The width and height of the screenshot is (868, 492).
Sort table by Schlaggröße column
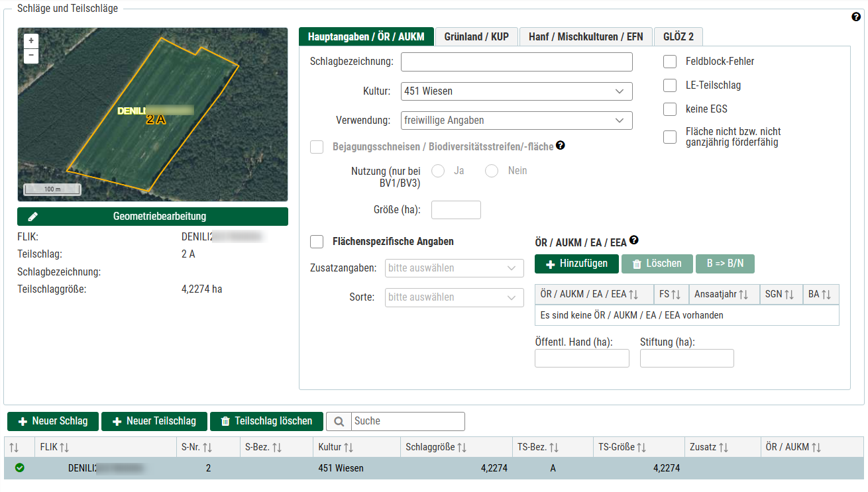[x=461, y=448]
